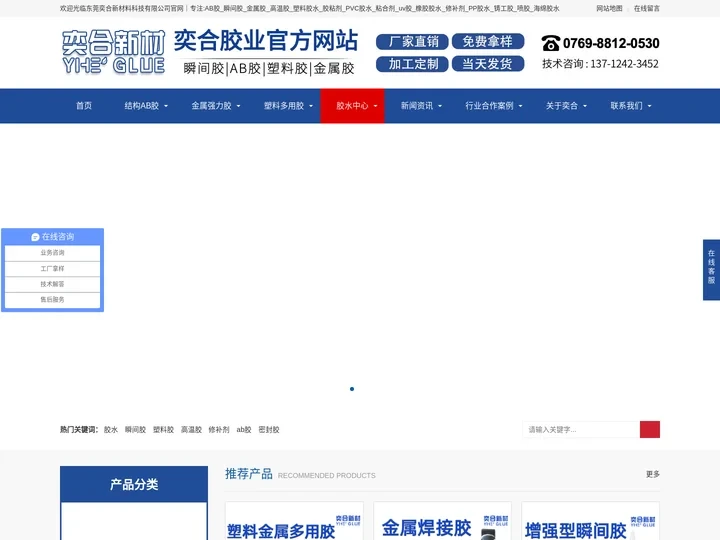The image size is (720, 540).
Task: Click the 产品分类 panel header
Action: click(134, 484)
